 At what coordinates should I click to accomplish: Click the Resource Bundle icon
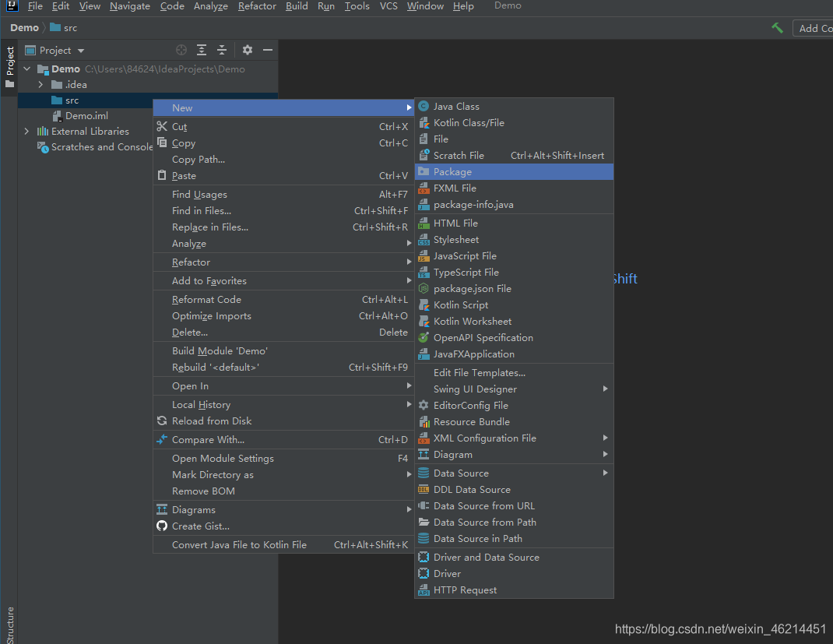point(424,422)
